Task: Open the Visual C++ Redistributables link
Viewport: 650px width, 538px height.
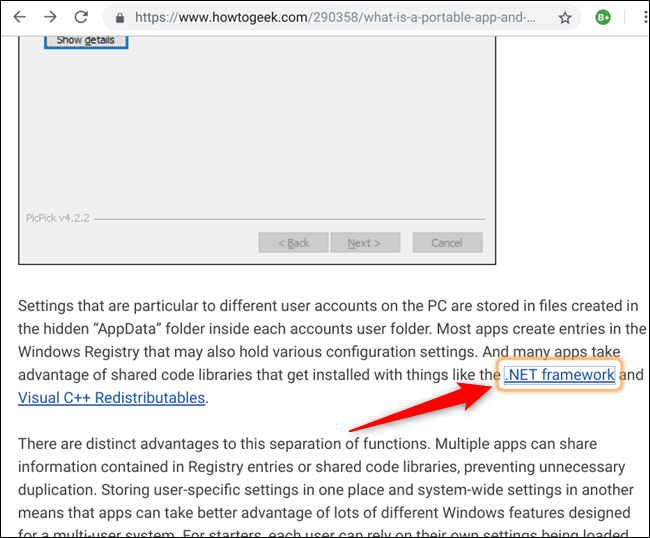Action: tap(112, 397)
